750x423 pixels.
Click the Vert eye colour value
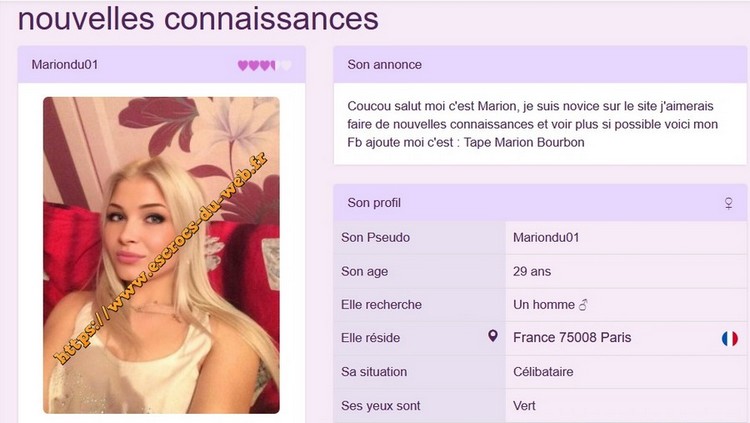[x=524, y=406]
